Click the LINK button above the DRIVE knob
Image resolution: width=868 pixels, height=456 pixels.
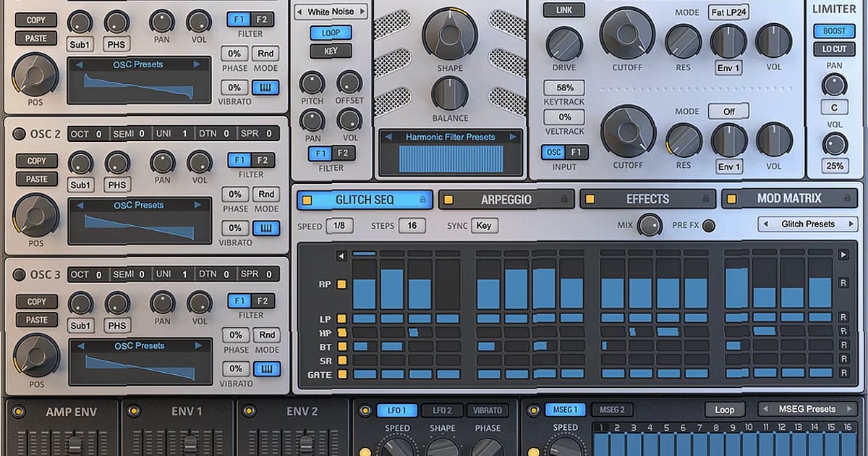coord(563,10)
